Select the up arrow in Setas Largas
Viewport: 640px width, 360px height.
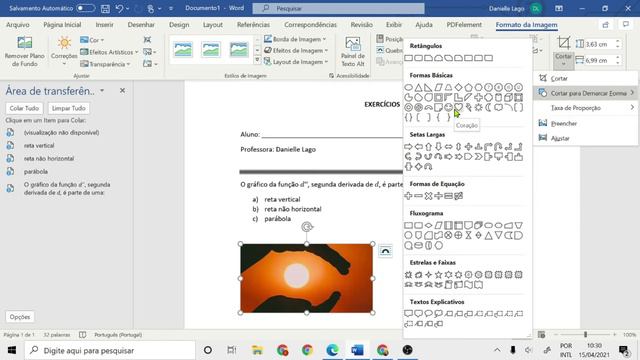coord(429,147)
